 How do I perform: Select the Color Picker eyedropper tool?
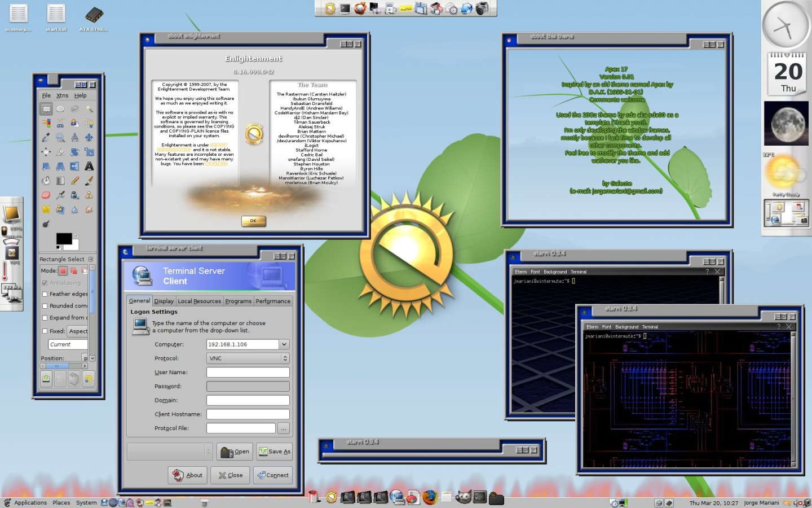coord(46,137)
